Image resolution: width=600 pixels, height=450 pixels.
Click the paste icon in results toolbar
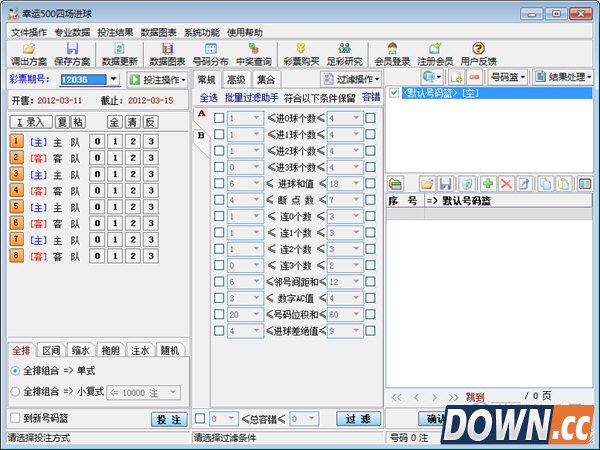click(564, 184)
